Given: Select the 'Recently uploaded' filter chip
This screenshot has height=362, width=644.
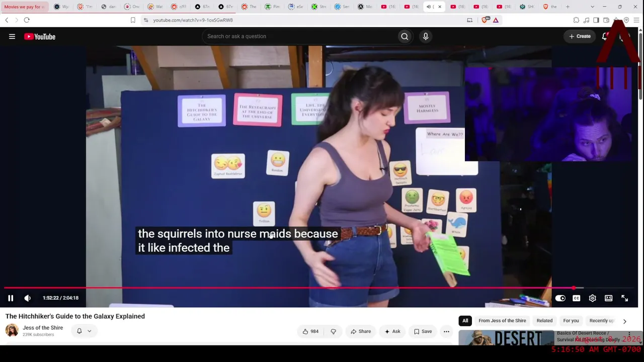Looking at the screenshot, I should pyautogui.click(x=602, y=321).
